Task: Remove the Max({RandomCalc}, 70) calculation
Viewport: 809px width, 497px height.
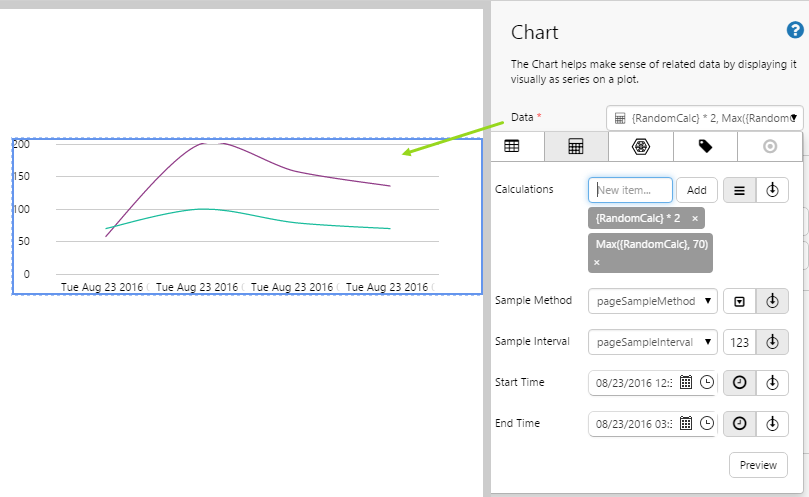Action: pyautogui.click(x=597, y=262)
